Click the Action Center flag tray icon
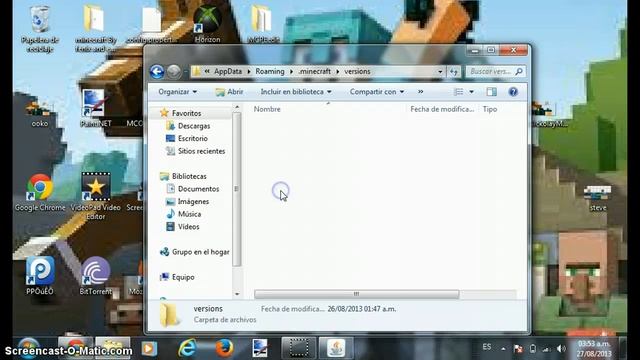This screenshot has height=360, width=640. (518, 349)
